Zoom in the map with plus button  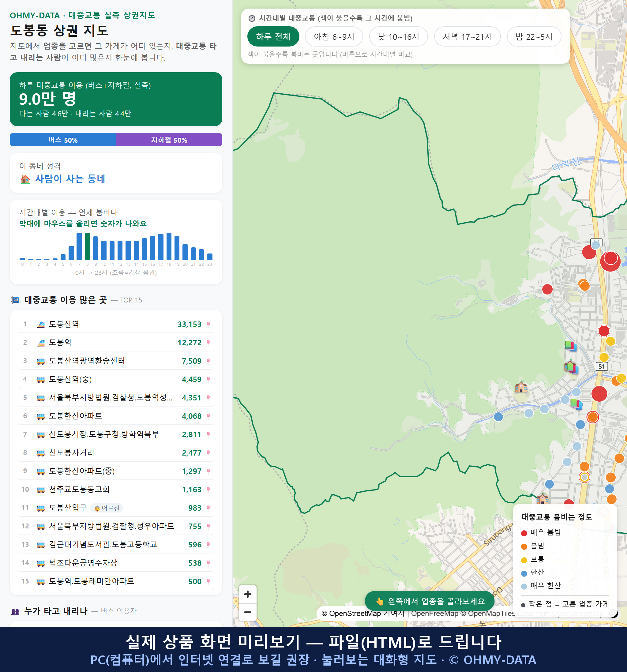click(247, 594)
